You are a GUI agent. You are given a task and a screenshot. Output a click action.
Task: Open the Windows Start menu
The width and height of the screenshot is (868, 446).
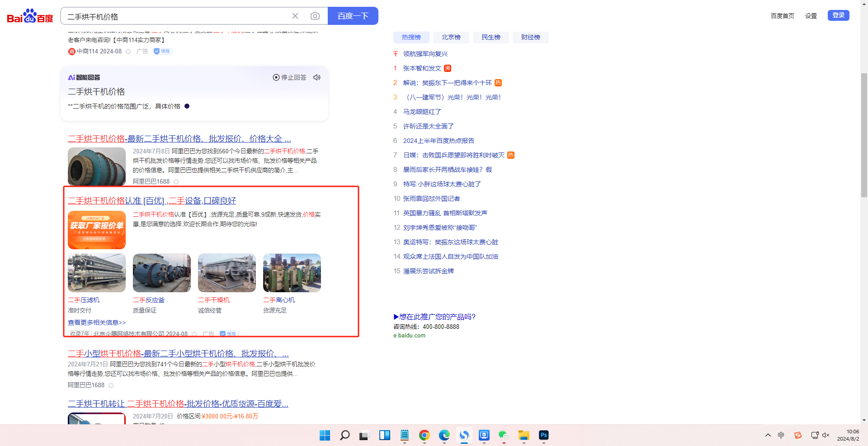click(x=325, y=435)
